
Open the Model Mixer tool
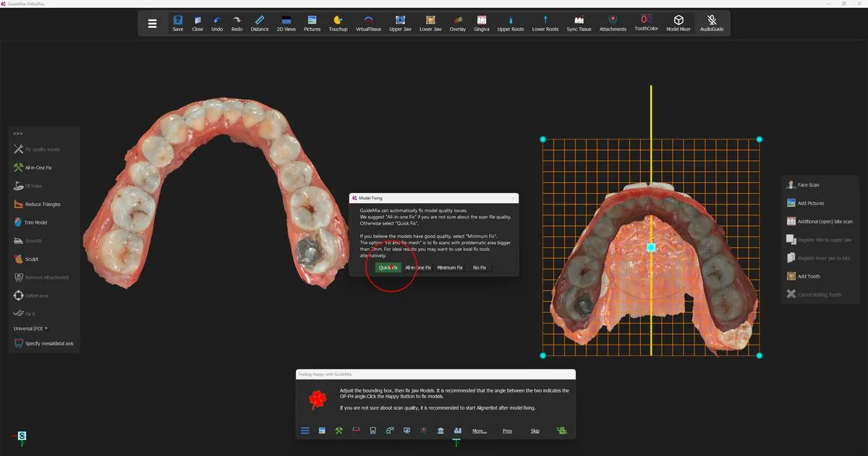pos(678,23)
